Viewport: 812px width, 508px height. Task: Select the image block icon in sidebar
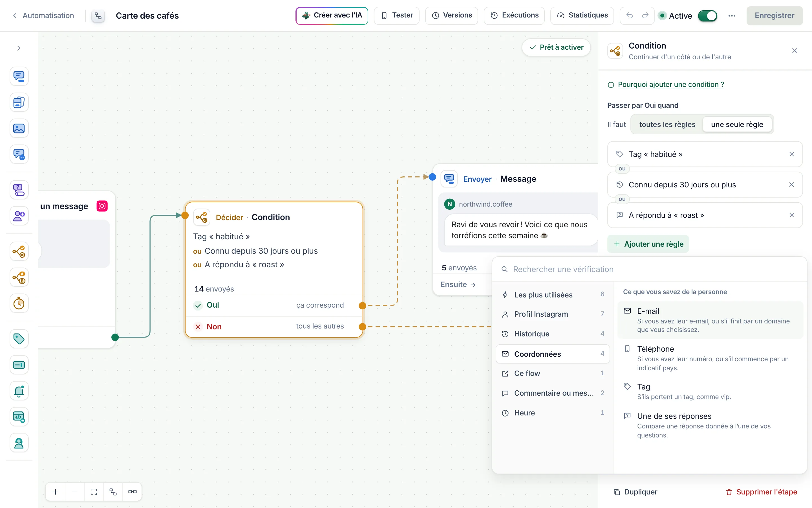pos(19,128)
